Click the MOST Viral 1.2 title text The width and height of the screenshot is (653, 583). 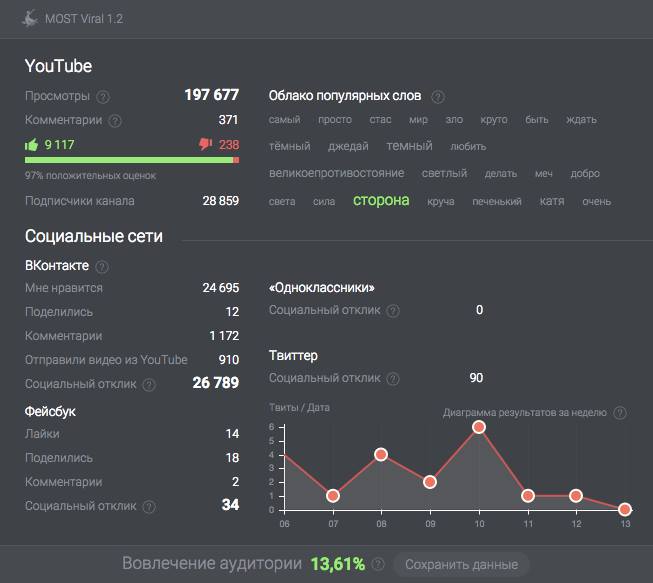[84, 19]
